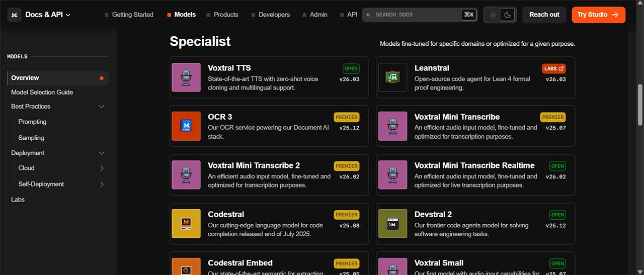The height and width of the screenshot is (275, 644).
Task: Open the Leanstral title link
Action: 432,68
